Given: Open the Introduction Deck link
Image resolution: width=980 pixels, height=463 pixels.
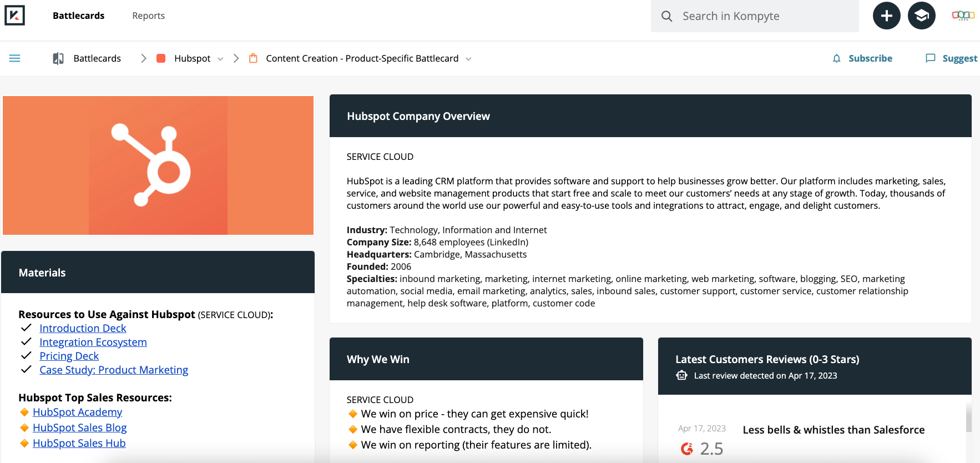Looking at the screenshot, I should (83, 328).
